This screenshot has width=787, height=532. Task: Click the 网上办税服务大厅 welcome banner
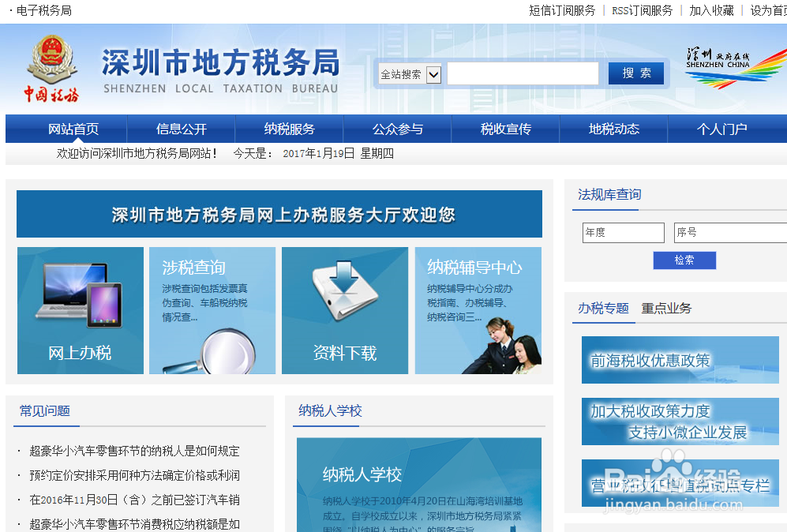(x=279, y=214)
